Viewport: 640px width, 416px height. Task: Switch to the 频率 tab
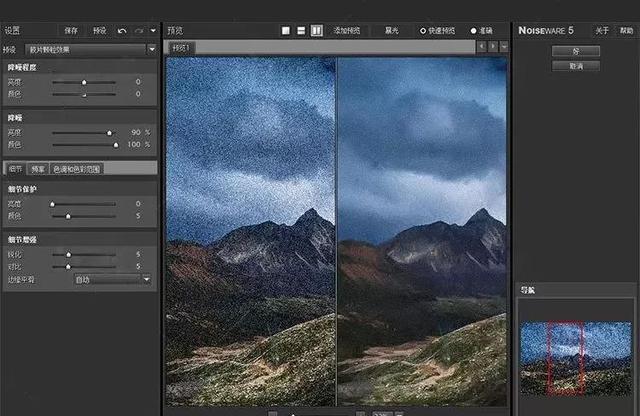tap(38, 169)
